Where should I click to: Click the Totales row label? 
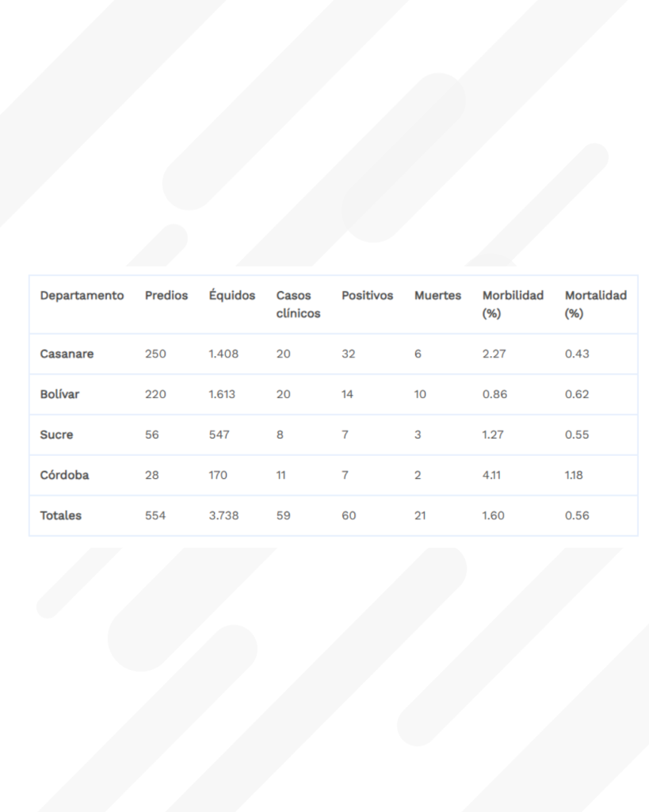point(61,516)
